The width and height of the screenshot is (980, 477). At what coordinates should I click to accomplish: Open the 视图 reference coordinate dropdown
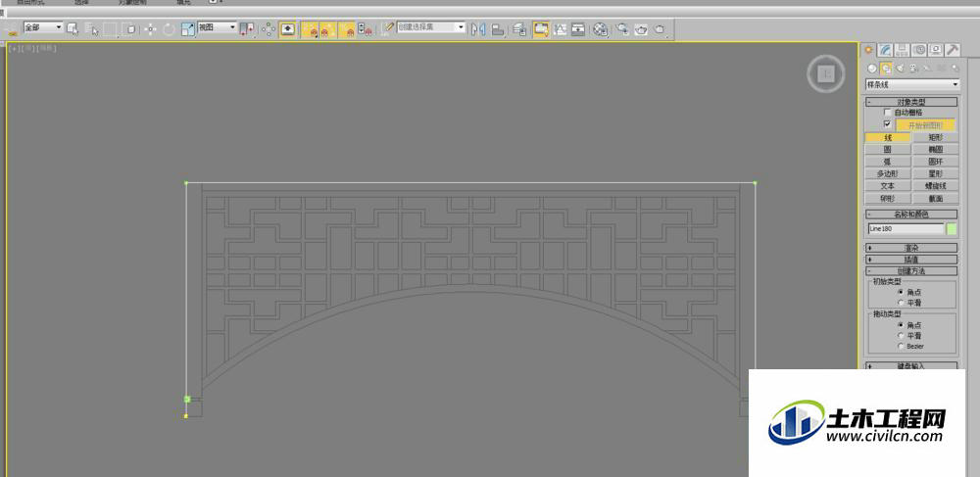click(x=217, y=26)
